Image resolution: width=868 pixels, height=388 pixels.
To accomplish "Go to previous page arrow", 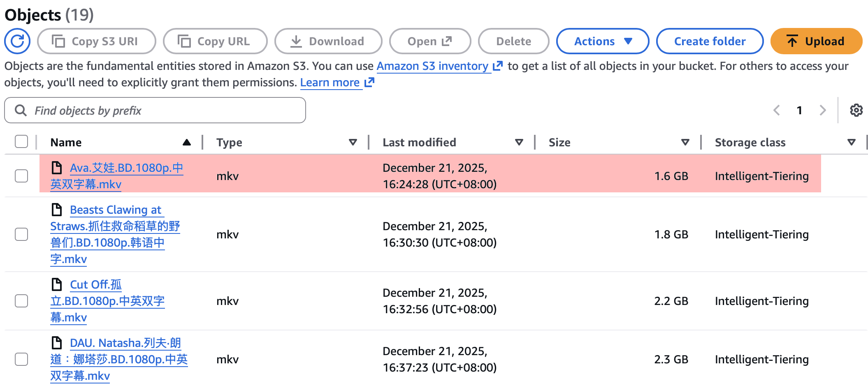I will (x=777, y=110).
